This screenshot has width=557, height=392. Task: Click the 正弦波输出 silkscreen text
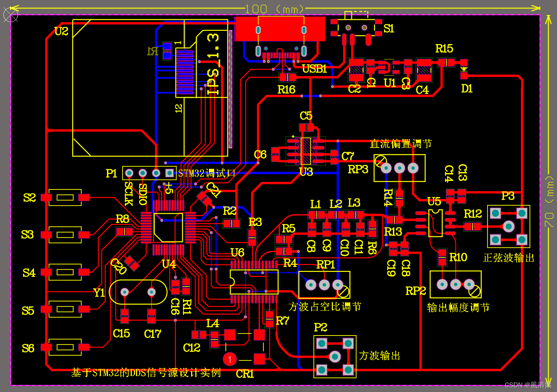click(x=509, y=258)
